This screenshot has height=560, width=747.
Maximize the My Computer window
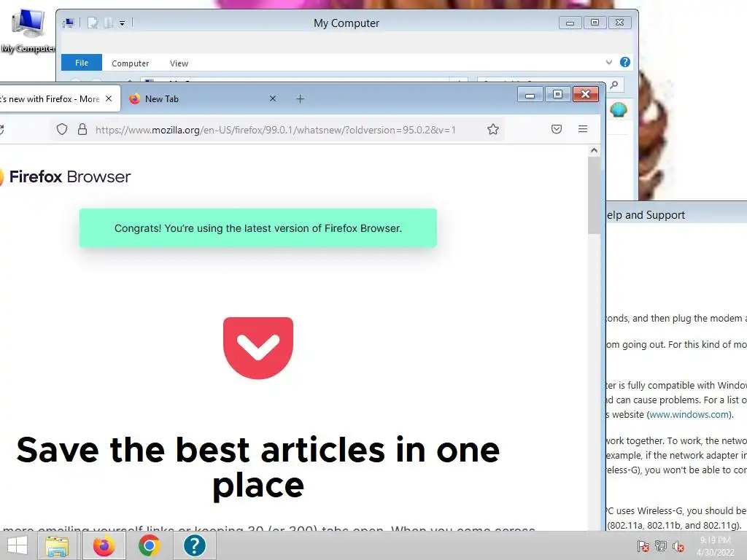click(595, 23)
